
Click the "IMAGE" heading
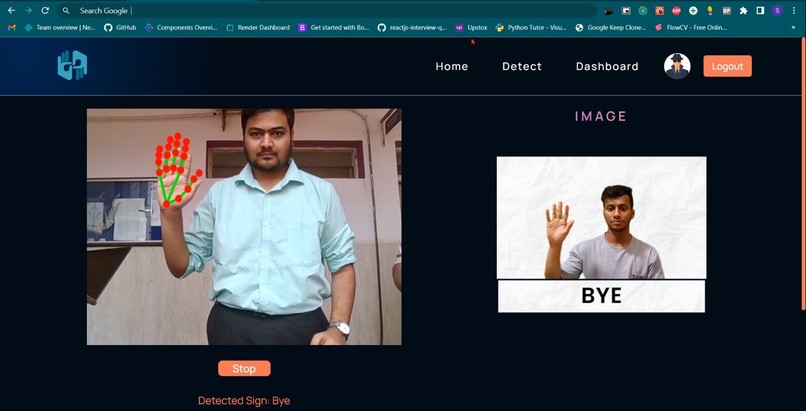point(601,116)
